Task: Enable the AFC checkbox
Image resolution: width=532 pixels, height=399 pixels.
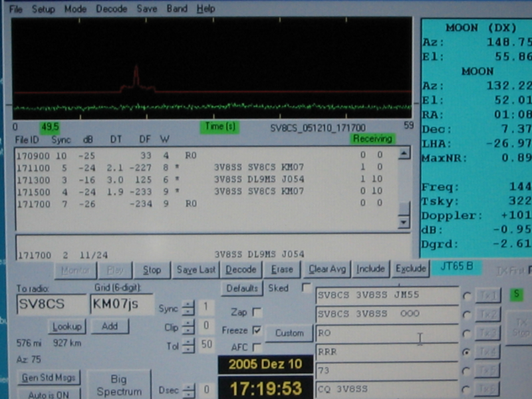Action: click(x=257, y=347)
